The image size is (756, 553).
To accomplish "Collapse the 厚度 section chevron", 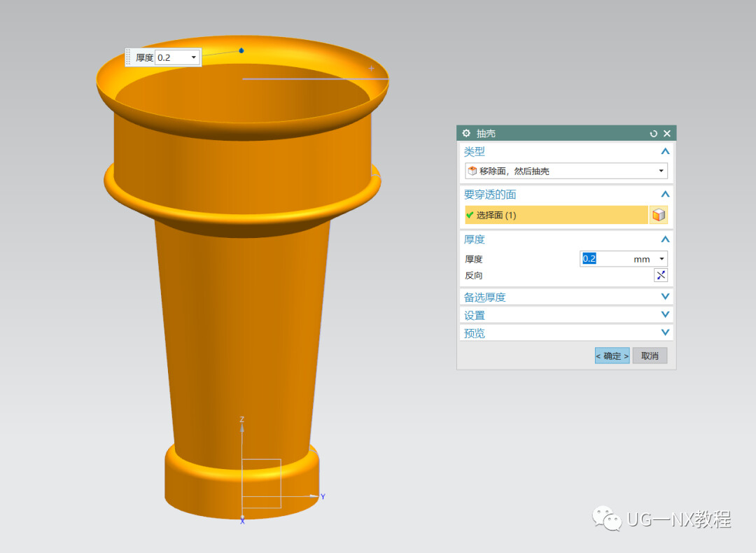I will click(665, 239).
